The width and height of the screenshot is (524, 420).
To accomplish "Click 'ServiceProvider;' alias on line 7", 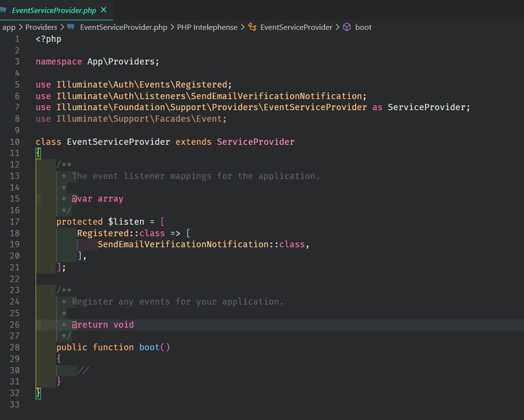I will pos(429,107).
